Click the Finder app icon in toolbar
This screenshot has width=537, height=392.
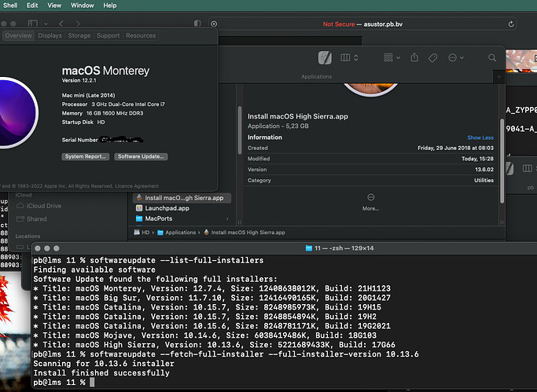tap(325, 57)
